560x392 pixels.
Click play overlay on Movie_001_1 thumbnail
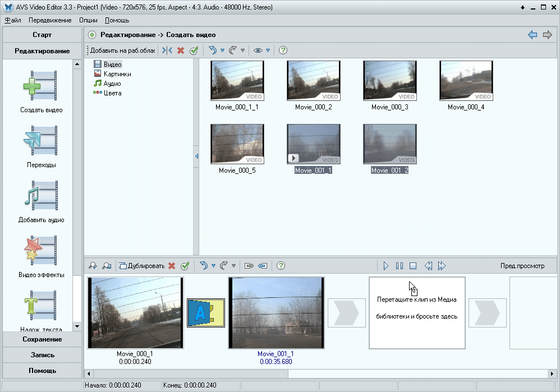293,158
